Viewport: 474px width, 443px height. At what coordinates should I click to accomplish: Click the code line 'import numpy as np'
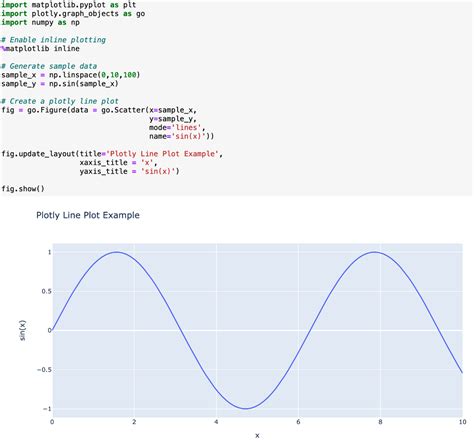pos(40,22)
